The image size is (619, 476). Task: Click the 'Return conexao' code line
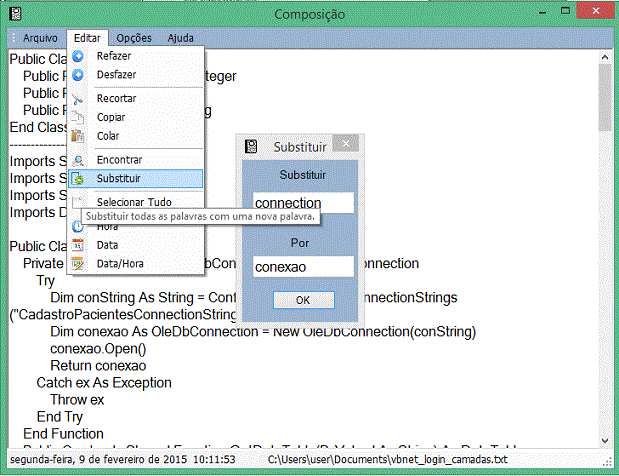tap(98, 366)
